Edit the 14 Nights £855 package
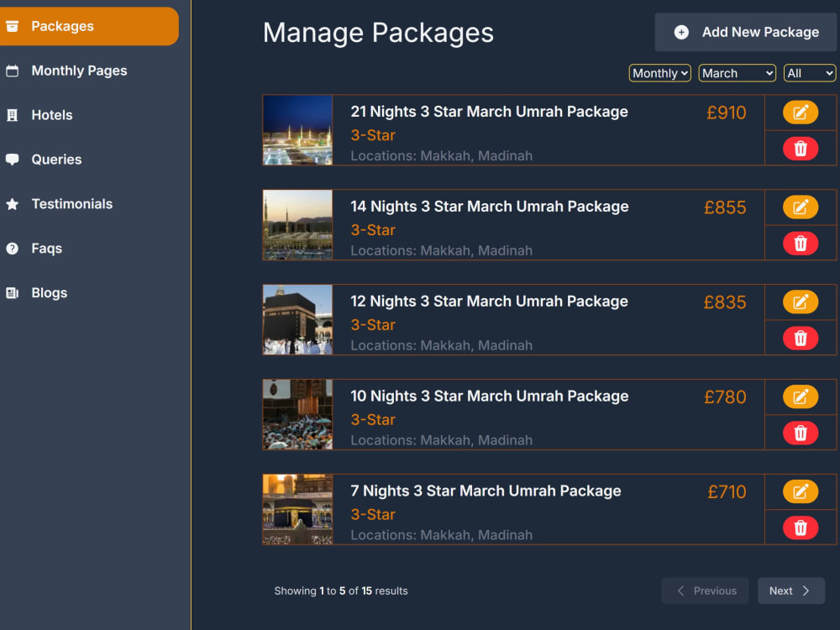Screen dimensions: 840x630 point(800,207)
